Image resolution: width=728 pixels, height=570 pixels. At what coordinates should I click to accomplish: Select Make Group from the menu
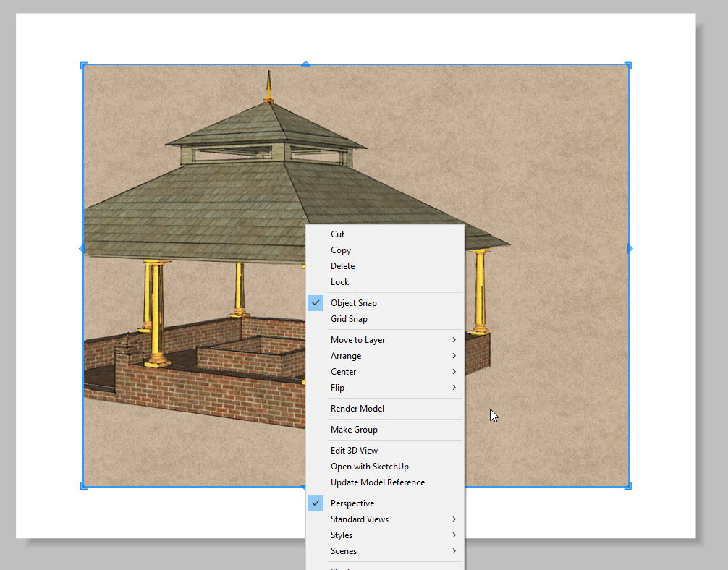(354, 430)
